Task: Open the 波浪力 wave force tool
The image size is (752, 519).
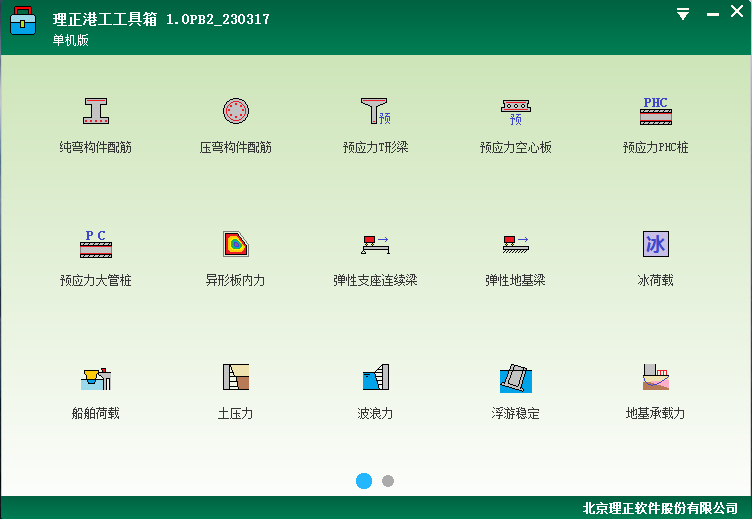Action: pyautogui.click(x=376, y=377)
